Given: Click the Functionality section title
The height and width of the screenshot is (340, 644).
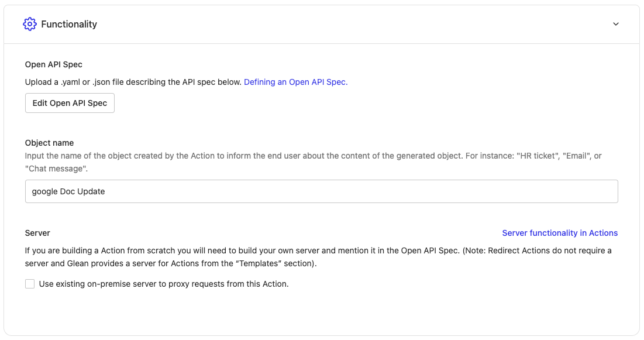Looking at the screenshot, I should pos(69,24).
